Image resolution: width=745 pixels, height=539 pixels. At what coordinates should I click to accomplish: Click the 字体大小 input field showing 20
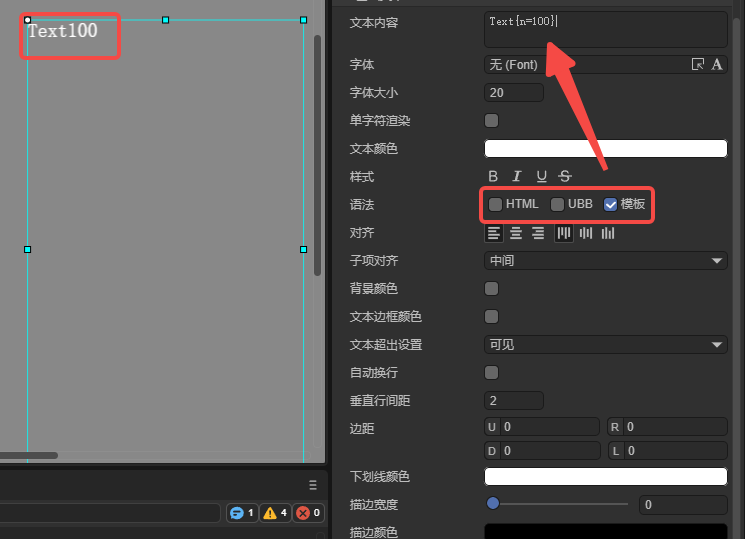point(513,93)
